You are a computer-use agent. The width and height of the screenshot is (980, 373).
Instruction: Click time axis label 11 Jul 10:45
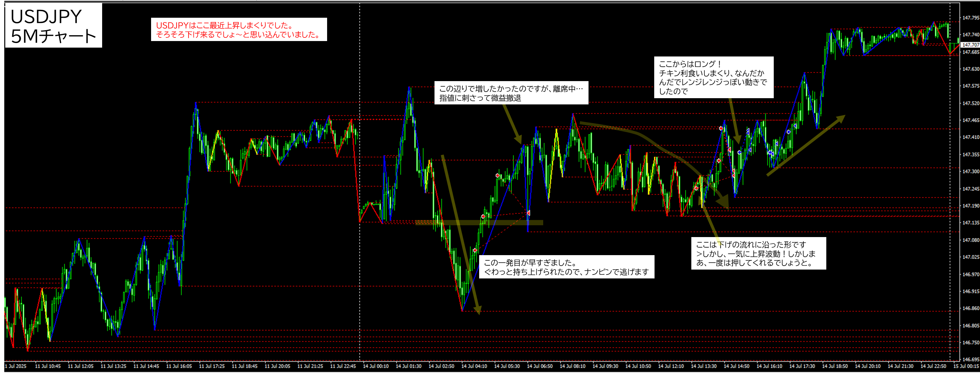[x=48, y=366]
